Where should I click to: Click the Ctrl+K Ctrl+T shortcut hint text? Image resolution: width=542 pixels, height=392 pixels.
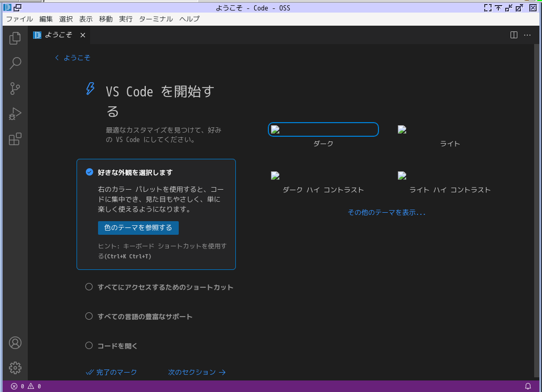click(128, 256)
